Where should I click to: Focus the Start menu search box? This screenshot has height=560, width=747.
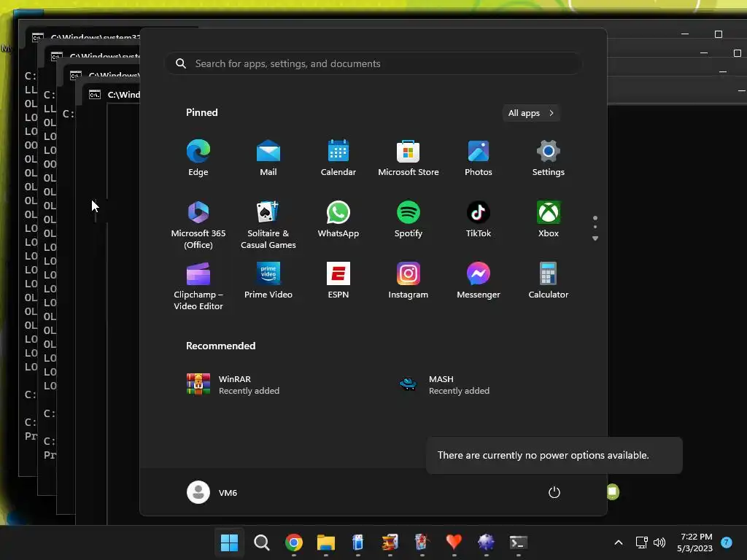click(x=373, y=63)
